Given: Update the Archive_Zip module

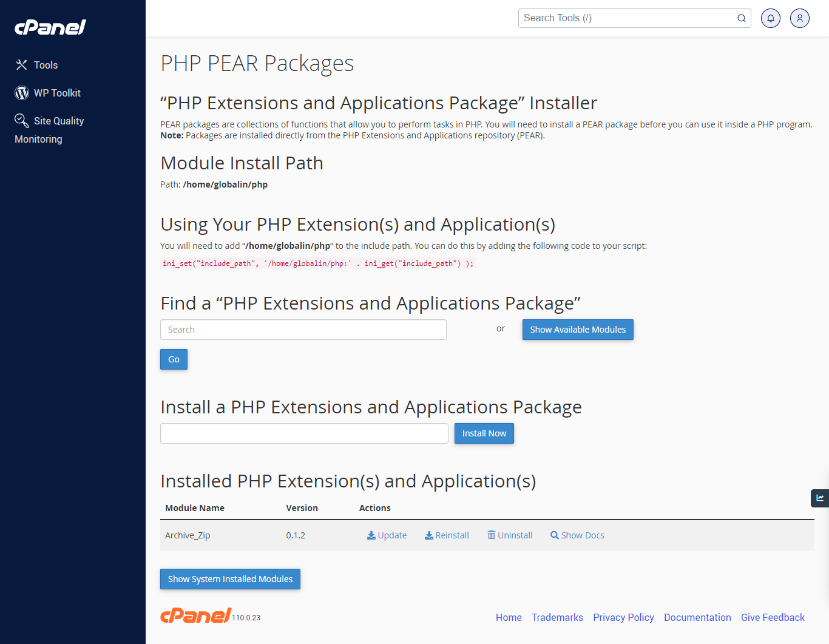Looking at the screenshot, I should tap(387, 535).
